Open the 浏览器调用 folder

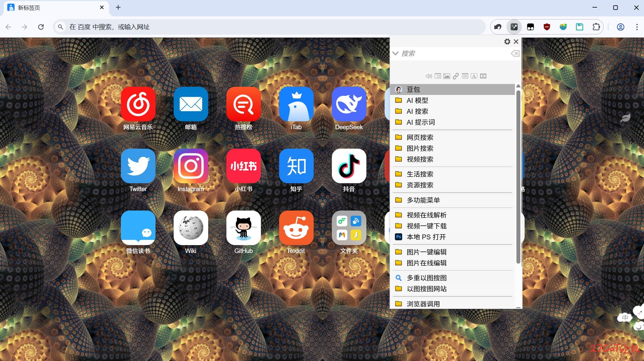point(452,304)
